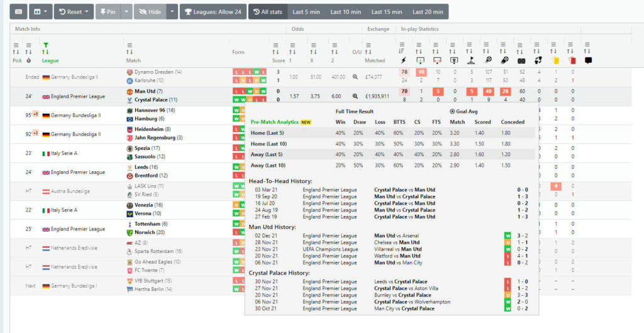Click the Tottenham club crest
This screenshot has height=333, width=644.
pos(130,224)
